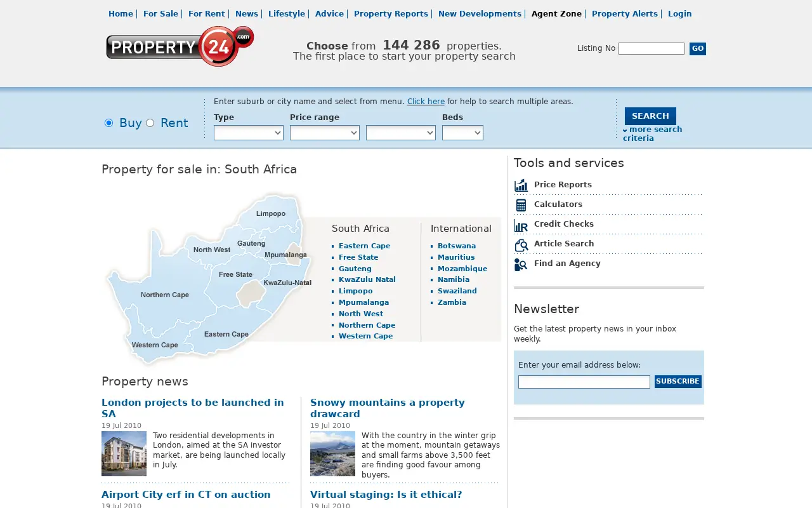812x508 pixels.
Task: Click the snowy mountains thumbnail
Action: click(332, 453)
